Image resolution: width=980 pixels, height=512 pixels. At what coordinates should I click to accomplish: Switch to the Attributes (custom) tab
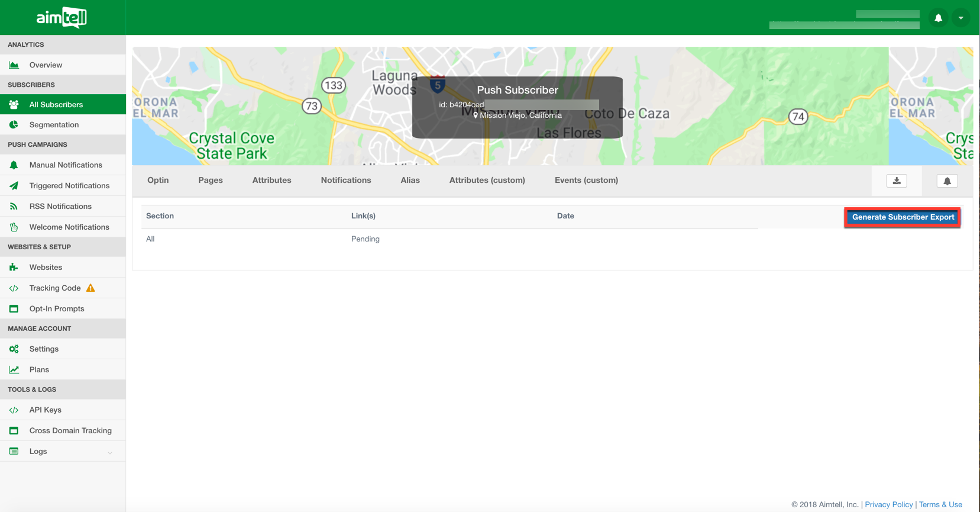[487, 181]
